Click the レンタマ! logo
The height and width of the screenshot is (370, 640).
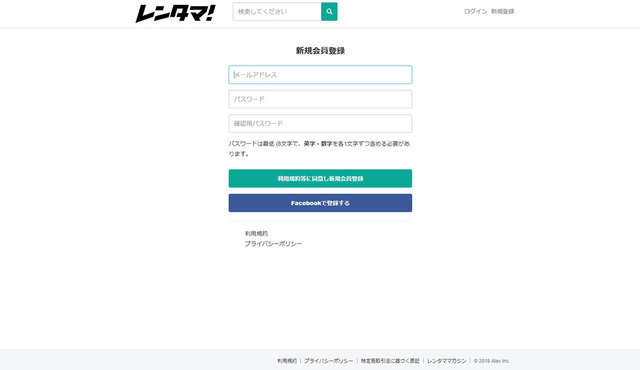pos(175,13)
